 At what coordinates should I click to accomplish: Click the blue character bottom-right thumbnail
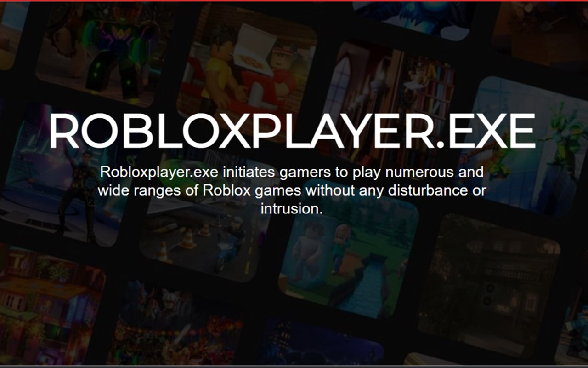point(572,329)
